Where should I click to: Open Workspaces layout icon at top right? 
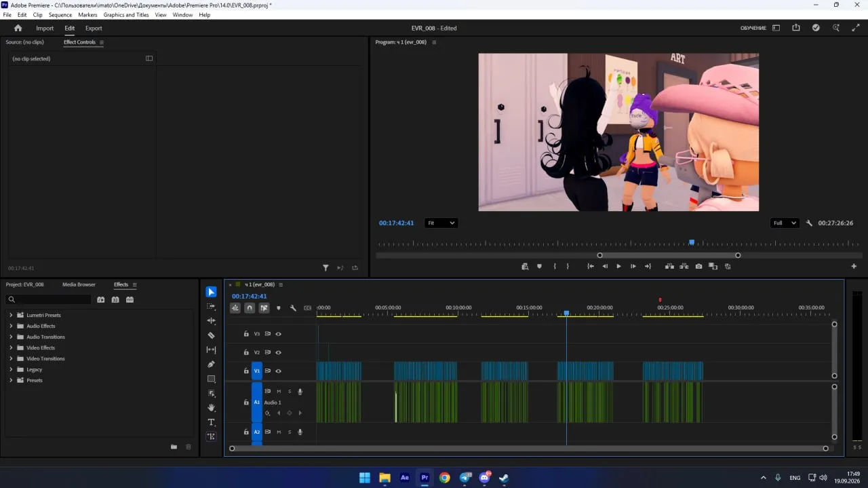coord(776,28)
